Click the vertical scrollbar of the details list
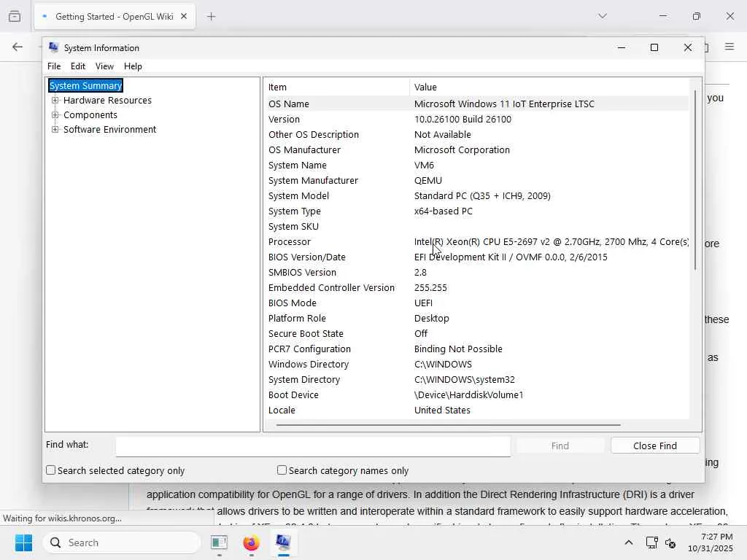This screenshot has height=560, width=747. click(695, 180)
